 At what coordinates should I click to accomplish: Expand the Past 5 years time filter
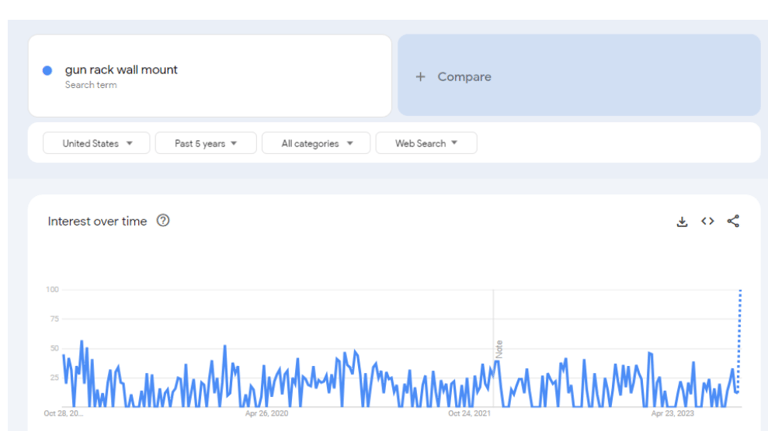[205, 143]
